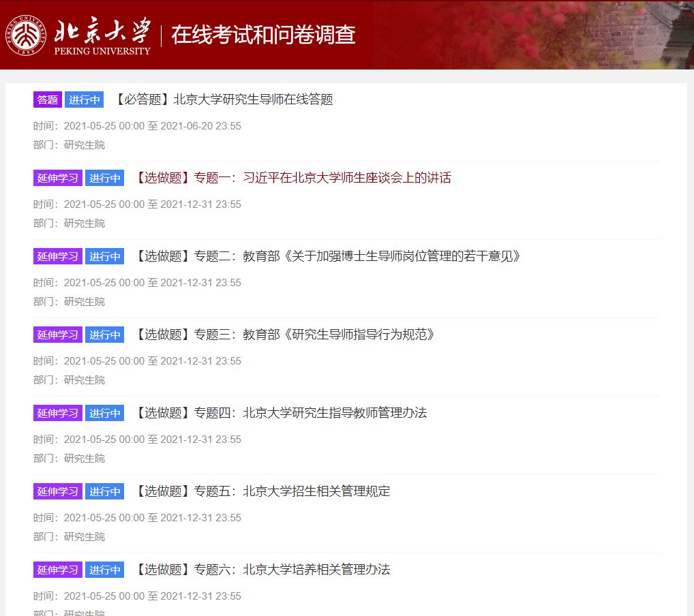
Task: Click the time line under 专题五
Action: [137, 518]
